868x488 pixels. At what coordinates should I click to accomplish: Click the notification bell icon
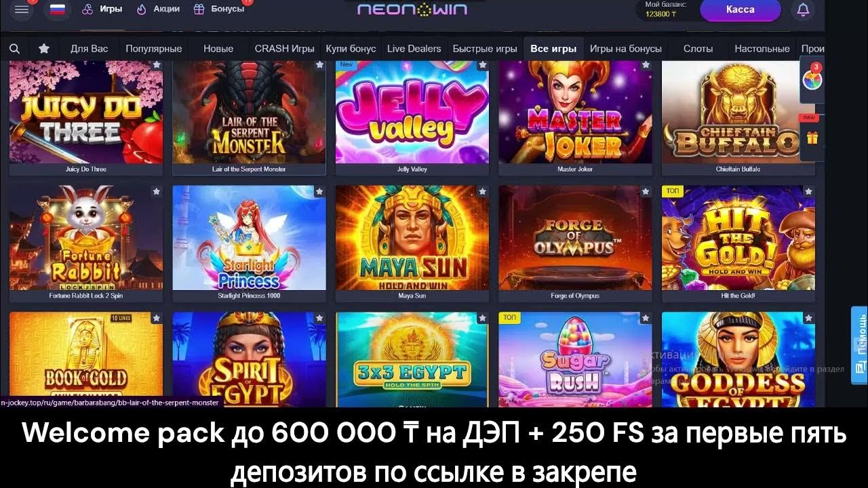click(803, 9)
